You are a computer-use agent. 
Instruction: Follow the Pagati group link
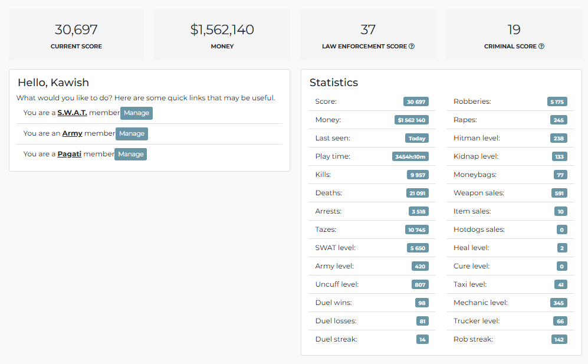70,154
